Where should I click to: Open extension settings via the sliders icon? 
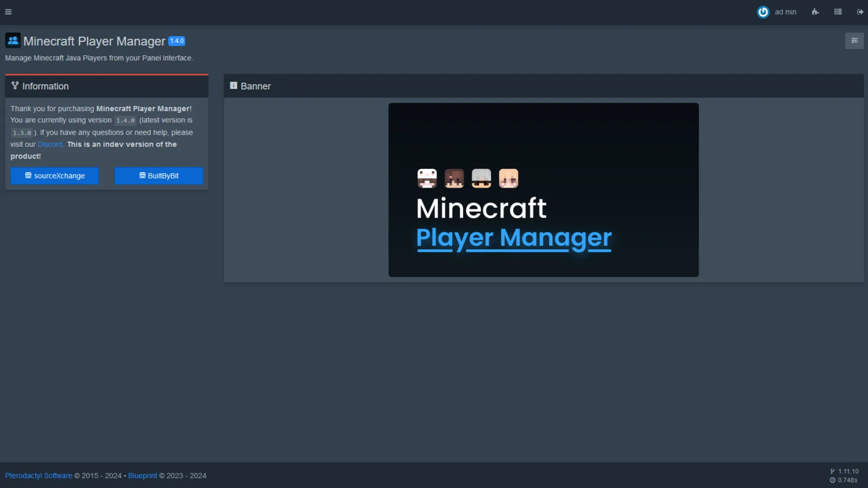pos(855,40)
